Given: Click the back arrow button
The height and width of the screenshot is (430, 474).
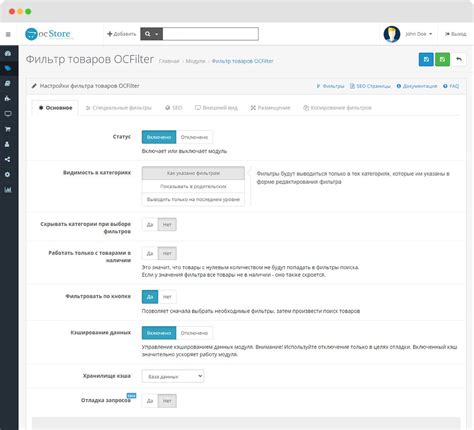Looking at the screenshot, I should click(459, 60).
